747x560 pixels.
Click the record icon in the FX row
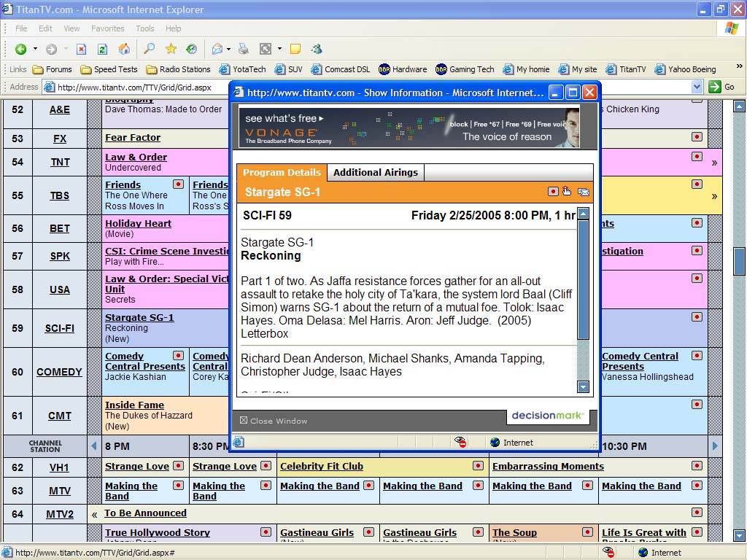(697, 137)
